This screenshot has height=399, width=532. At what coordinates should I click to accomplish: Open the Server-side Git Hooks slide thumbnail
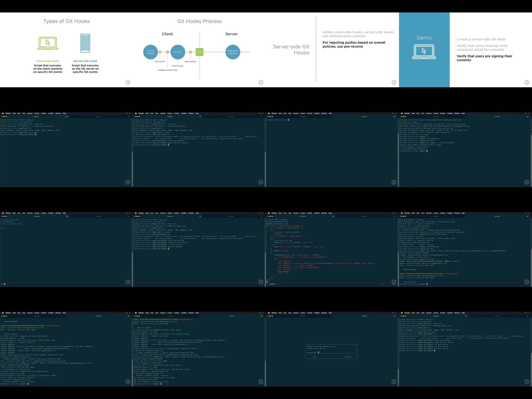point(332,50)
